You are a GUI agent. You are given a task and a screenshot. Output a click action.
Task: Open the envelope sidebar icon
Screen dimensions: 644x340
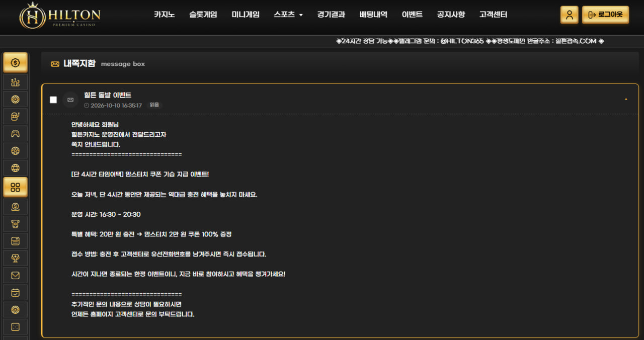pos(15,275)
